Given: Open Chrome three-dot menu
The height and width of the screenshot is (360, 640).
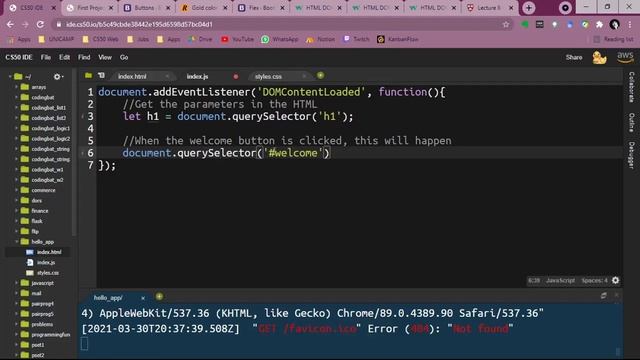Looking at the screenshot, I should coord(630,24).
